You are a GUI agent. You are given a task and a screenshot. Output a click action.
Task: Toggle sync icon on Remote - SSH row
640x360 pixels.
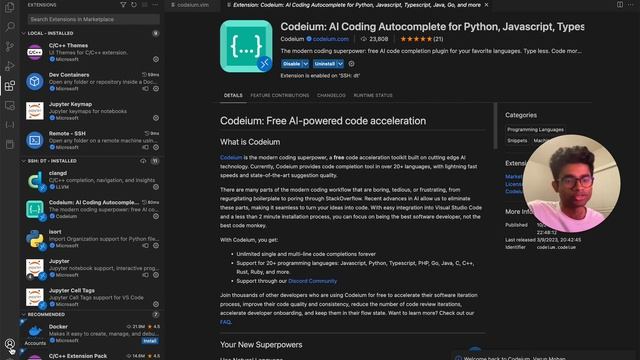[x=145, y=147]
